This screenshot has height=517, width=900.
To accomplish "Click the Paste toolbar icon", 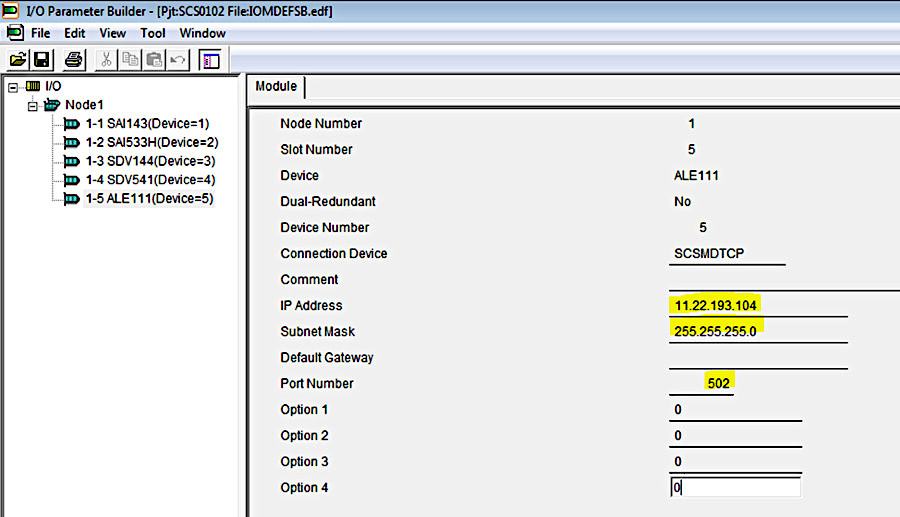I will [x=154, y=59].
